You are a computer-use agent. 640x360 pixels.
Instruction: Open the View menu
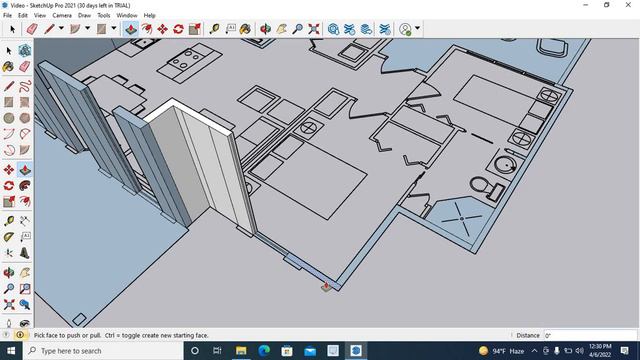click(40, 16)
